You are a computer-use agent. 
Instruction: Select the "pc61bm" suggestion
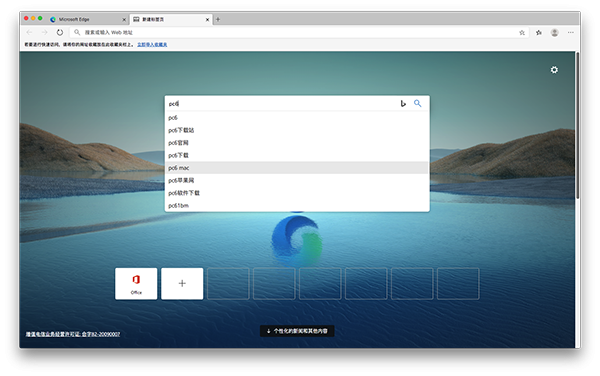297,205
